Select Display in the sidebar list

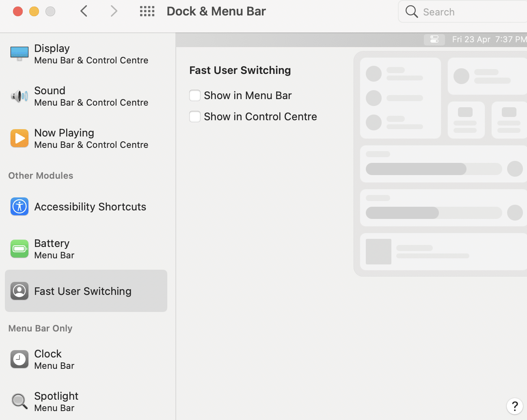86,54
